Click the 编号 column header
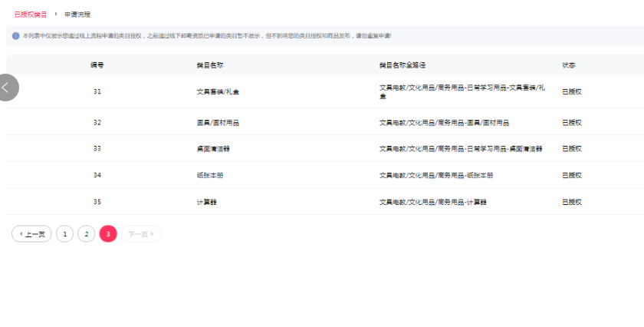 pyautogui.click(x=97, y=66)
